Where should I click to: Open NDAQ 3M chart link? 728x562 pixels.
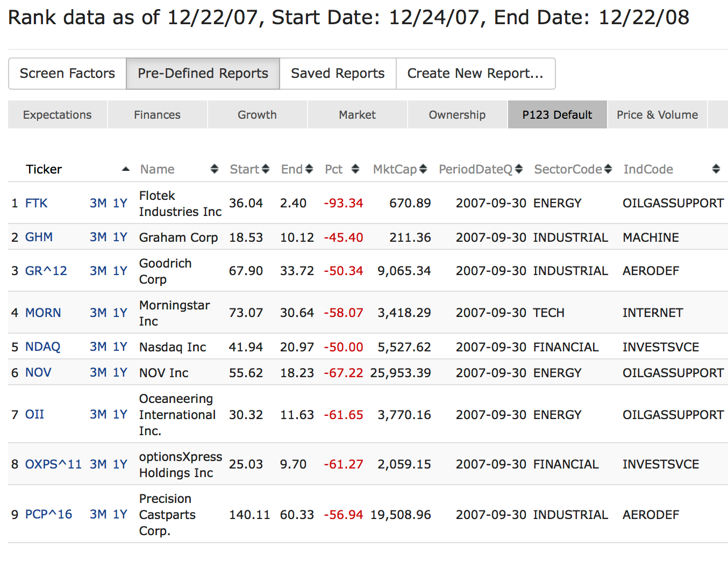coord(98,347)
